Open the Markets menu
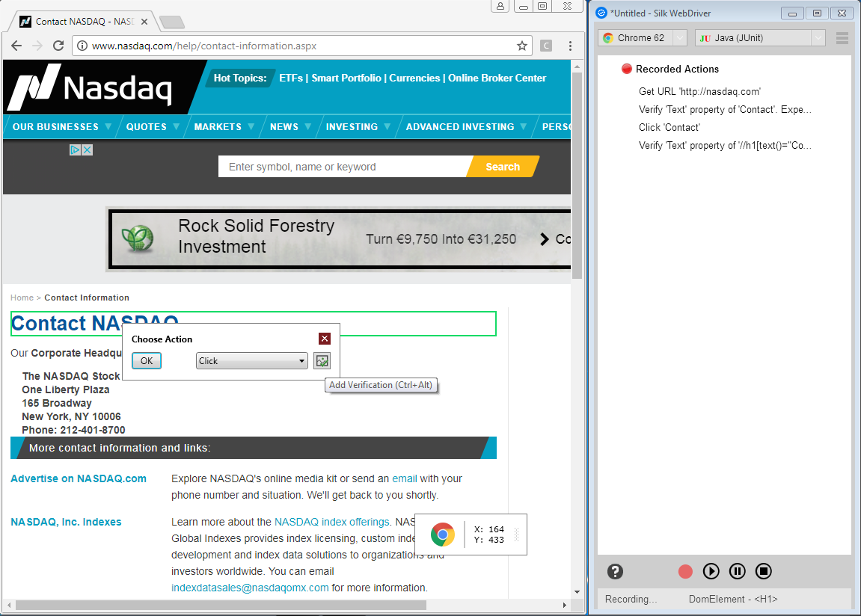Screen dimensions: 861x616 224,126
